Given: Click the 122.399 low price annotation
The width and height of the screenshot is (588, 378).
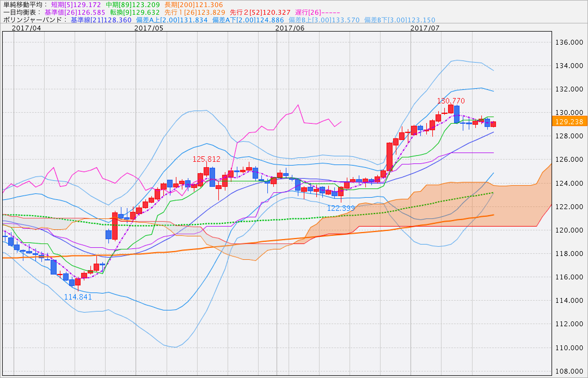Looking at the screenshot, I should 341,208.
